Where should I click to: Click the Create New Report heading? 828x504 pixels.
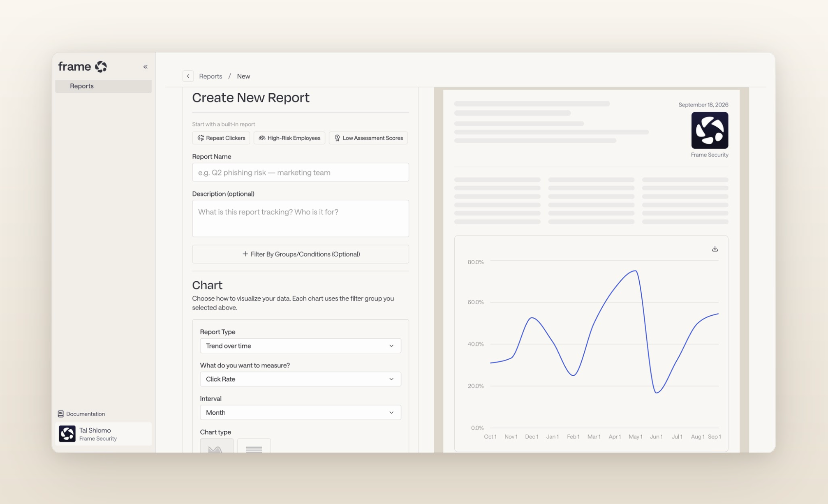[251, 98]
